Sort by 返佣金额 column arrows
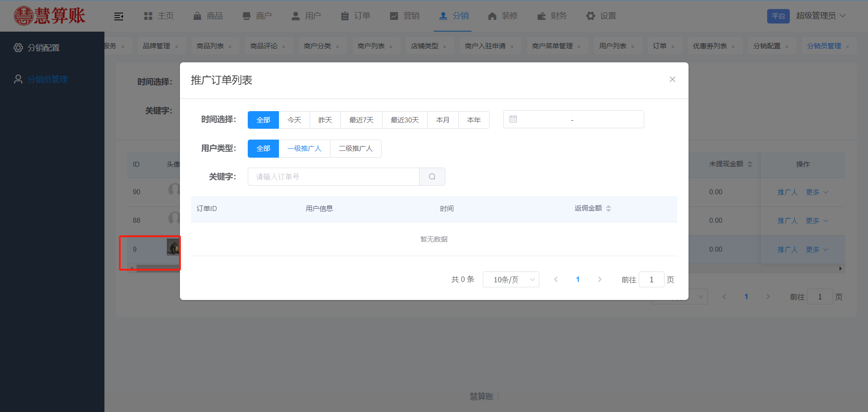This screenshot has width=868, height=412. coord(609,208)
